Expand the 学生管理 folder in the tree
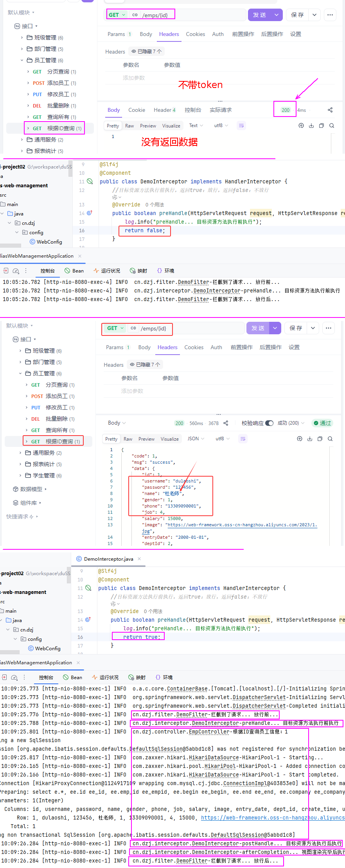The height and width of the screenshot is (868, 345). 20,475
